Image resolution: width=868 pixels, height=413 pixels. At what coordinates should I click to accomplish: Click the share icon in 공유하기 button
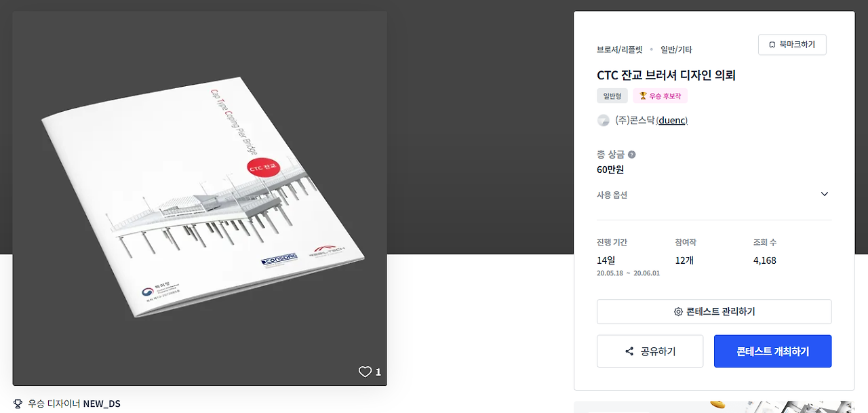click(x=629, y=351)
